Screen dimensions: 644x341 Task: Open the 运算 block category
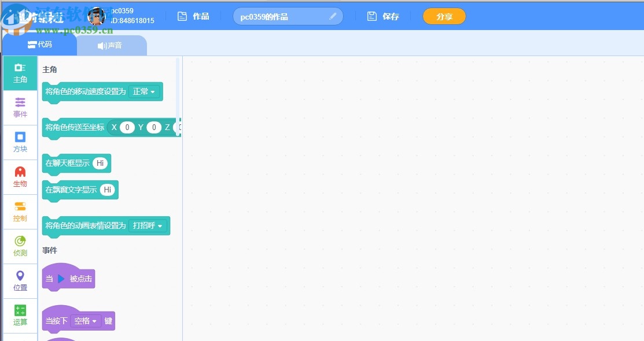click(x=20, y=316)
